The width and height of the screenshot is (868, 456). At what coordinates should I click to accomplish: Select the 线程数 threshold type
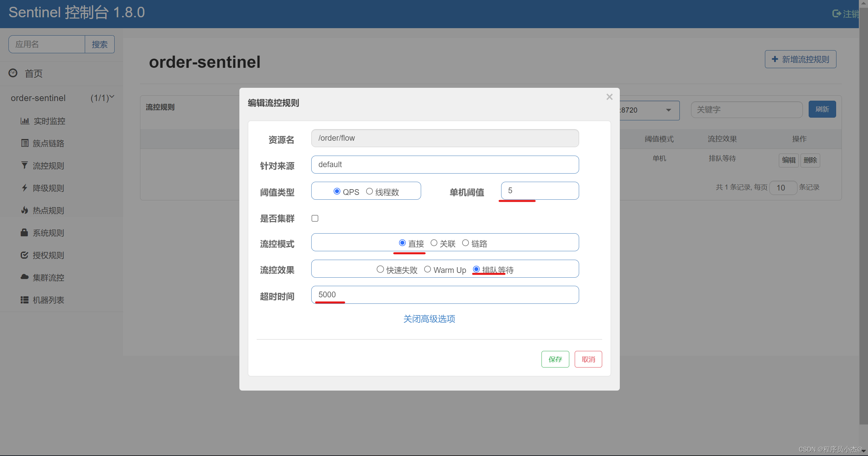370,191
